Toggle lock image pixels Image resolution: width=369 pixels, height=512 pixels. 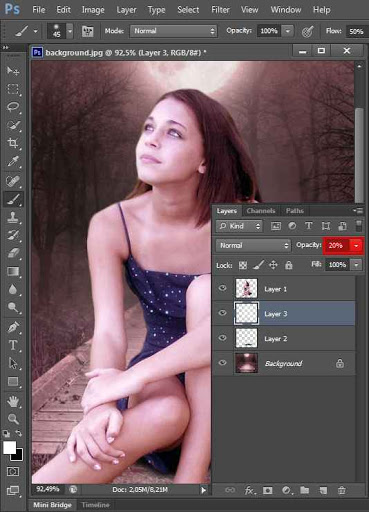click(x=258, y=265)
